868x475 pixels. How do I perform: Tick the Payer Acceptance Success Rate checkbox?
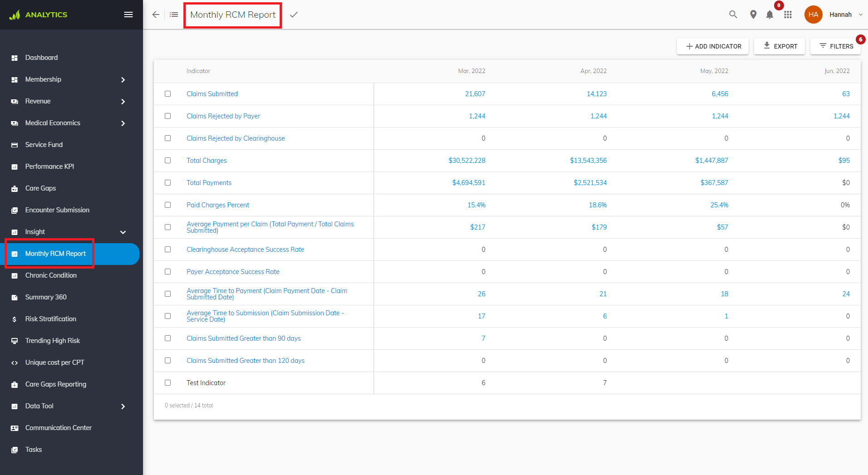click(168, 272)
